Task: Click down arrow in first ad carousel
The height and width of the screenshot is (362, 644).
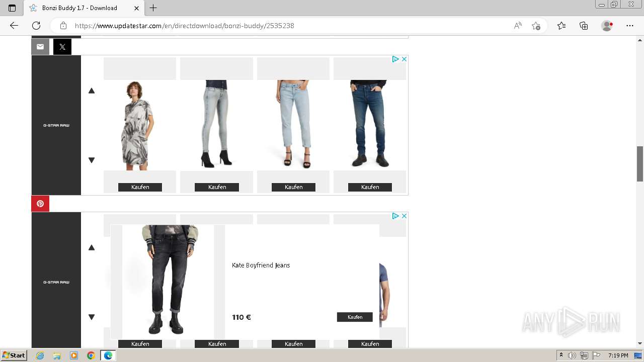Action: click(x=92, y=160)
